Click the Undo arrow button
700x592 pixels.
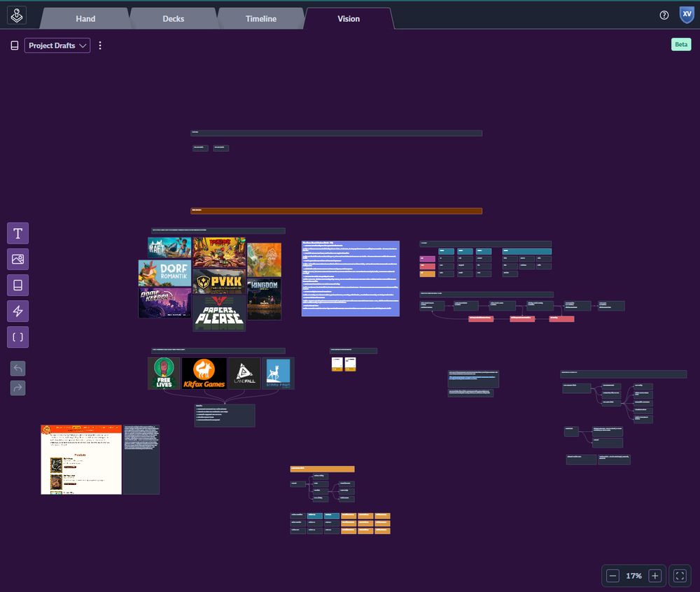pyautogui.click(x=18, y=369)
